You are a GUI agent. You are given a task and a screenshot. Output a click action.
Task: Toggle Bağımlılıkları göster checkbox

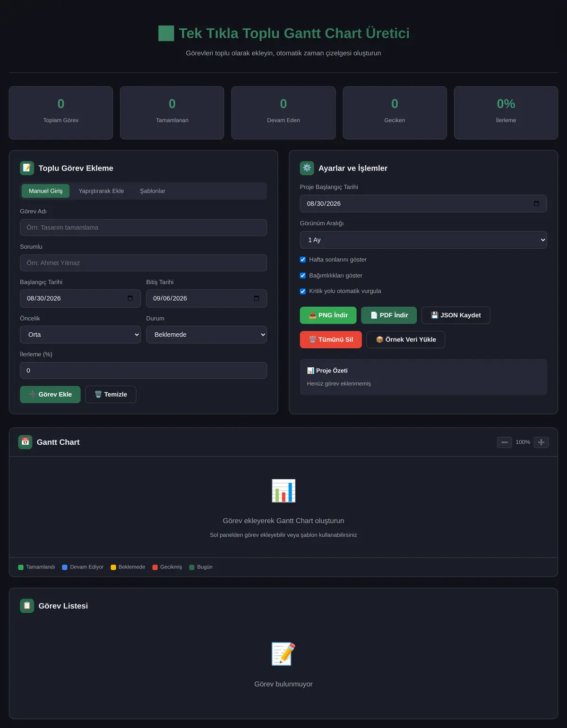[303, 276]
